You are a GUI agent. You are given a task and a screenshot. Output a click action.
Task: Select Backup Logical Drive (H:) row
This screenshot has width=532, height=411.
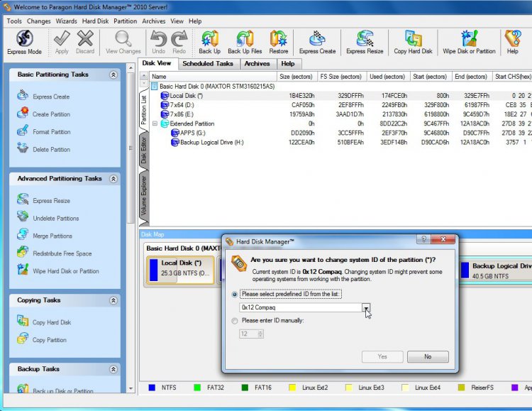click(341, 142)
